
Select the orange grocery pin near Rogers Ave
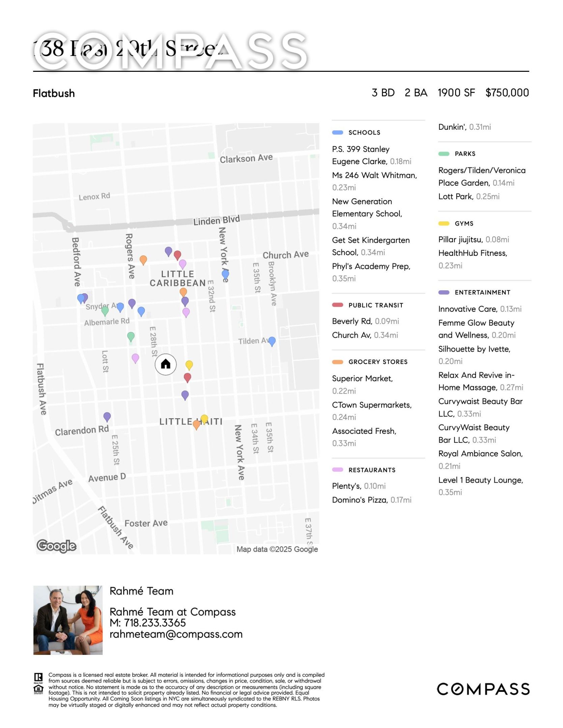[143, 260]
